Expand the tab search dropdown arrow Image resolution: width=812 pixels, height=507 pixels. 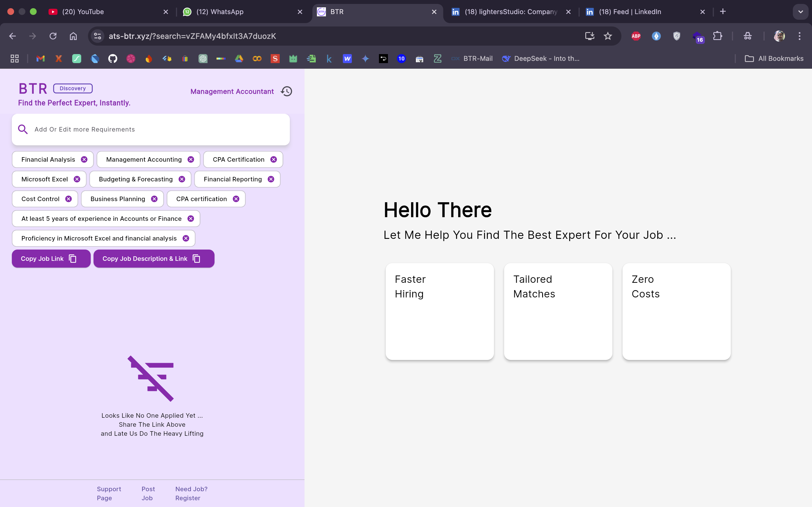coord(800,12)
